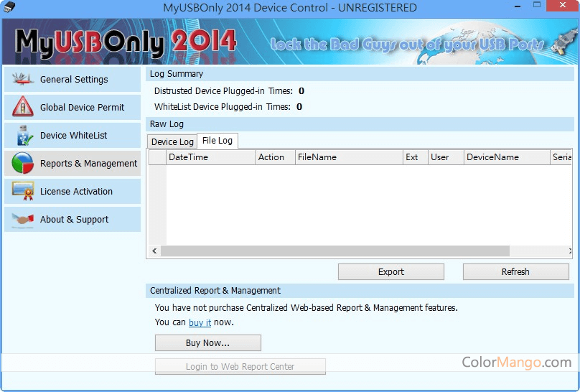This screenshot has height=392, width=580.
Task: Click the Global Device Permit warning icon
Action: point(22,108)
